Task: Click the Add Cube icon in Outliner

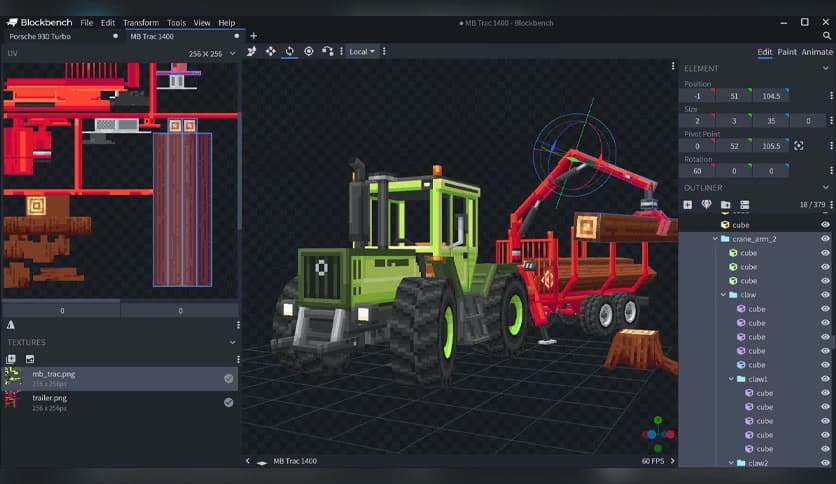Action: pos(688,205)
